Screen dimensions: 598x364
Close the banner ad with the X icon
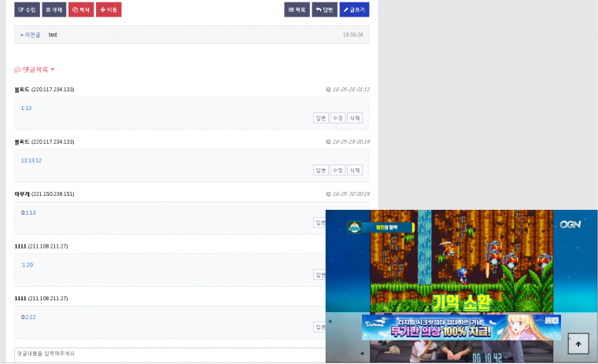pos(556,321)
